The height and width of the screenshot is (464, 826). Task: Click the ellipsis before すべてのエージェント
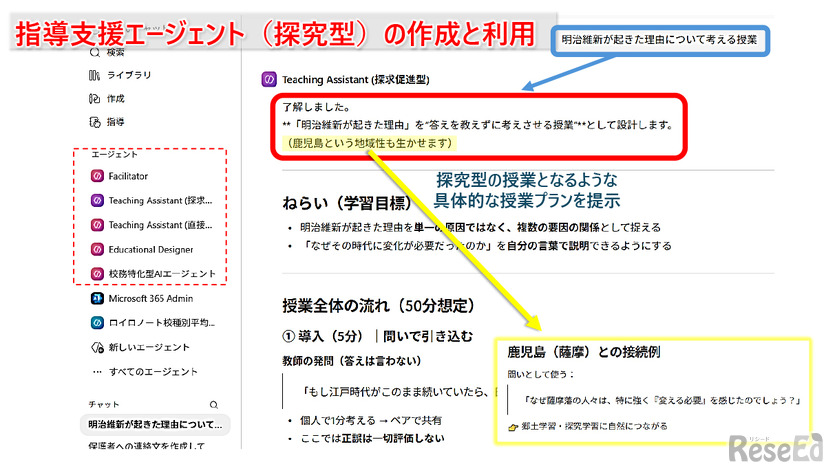97,371
